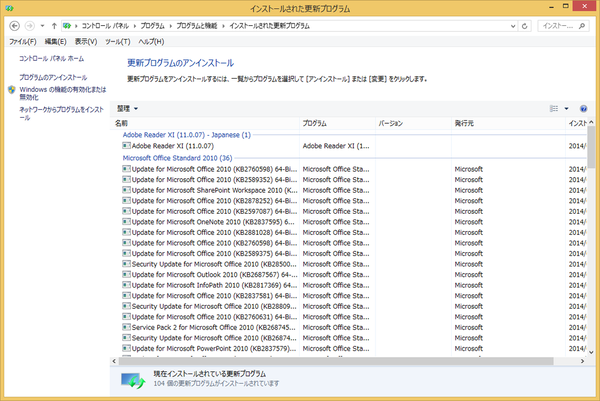Click the search magnifier icon
Image resolution: width=600 pixels, height=401 pixels.
click(x=582, y=26)
